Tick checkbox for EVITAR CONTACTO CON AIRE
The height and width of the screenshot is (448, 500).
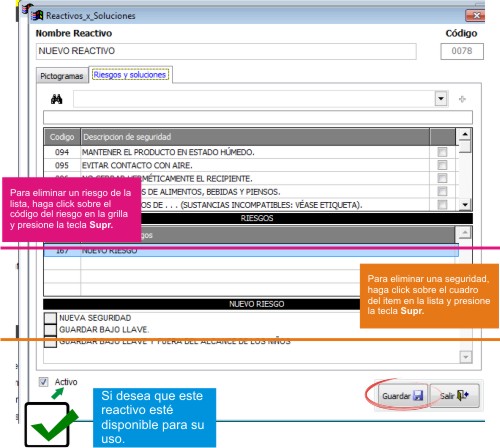(x=442, y=165)
